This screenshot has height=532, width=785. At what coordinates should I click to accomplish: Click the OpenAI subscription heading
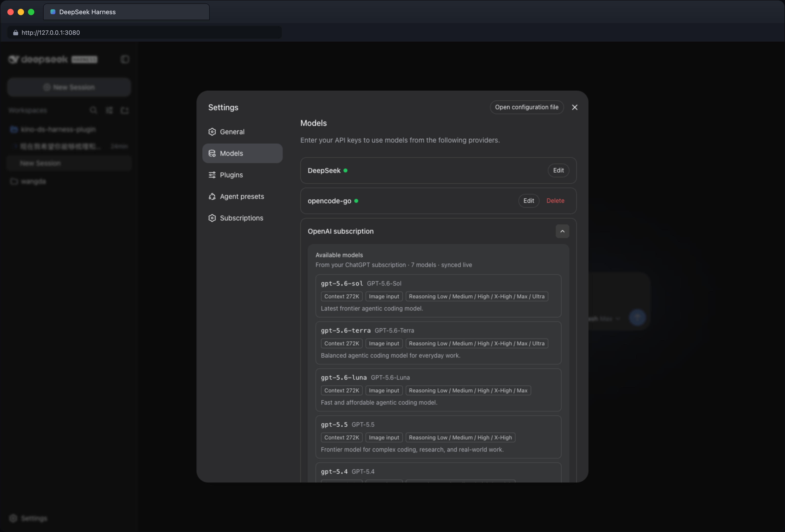pyautogui.click(x=341, y=231)
